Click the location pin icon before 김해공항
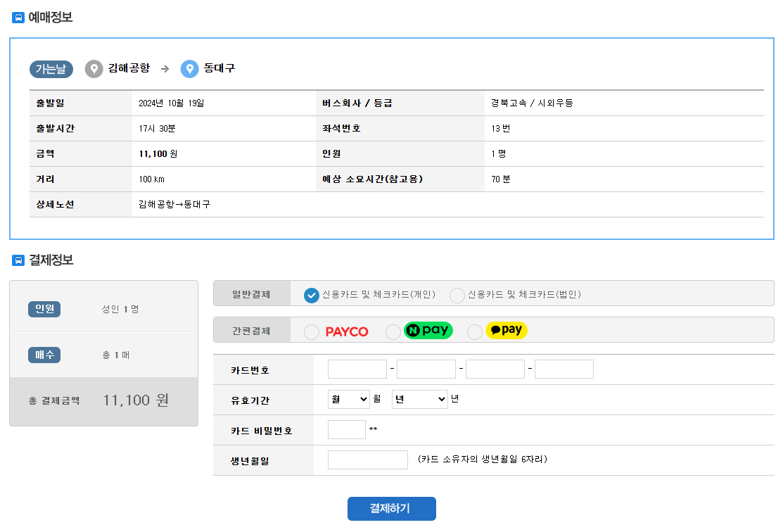This screenshot has width=783, height=532. pyautogui.click(x=94, y=69)
